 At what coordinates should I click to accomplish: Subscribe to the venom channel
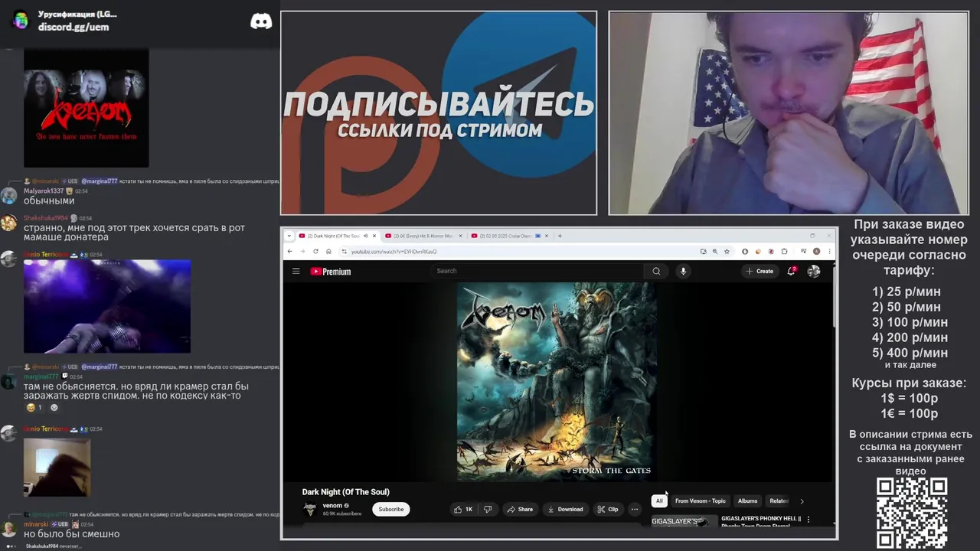pos(390,509)
